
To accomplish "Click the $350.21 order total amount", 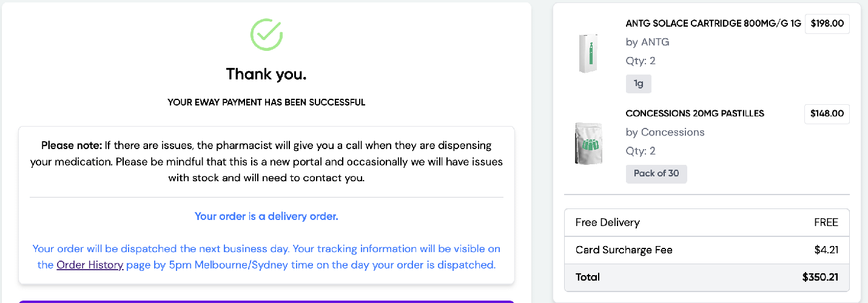I will point(820,277).
